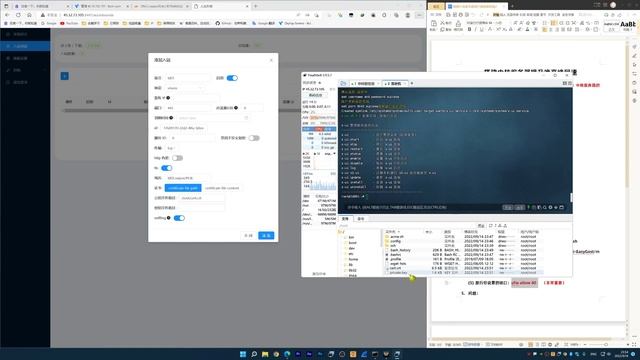Image resolution: width=640 pixels, height=360 pixels.
Task: Open the YouTube bookmark
Action: pyautogui.click(x=69, y=23)
